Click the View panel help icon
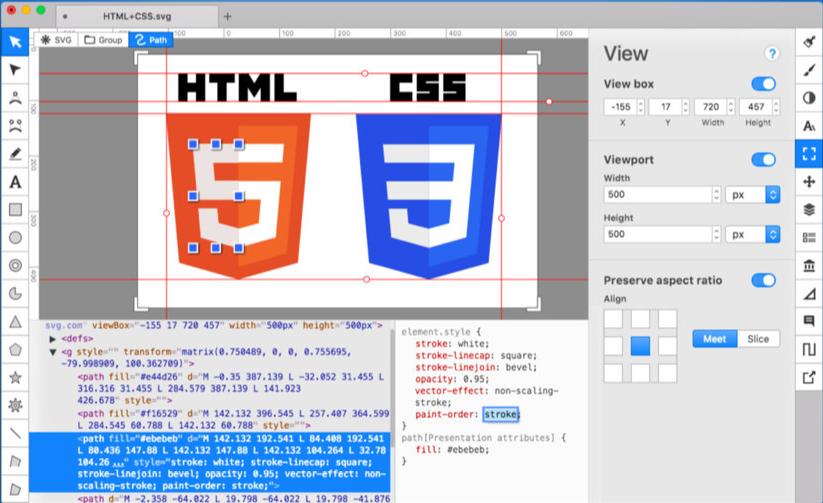This screenshot has height=503, width=823. pos(771,54)
